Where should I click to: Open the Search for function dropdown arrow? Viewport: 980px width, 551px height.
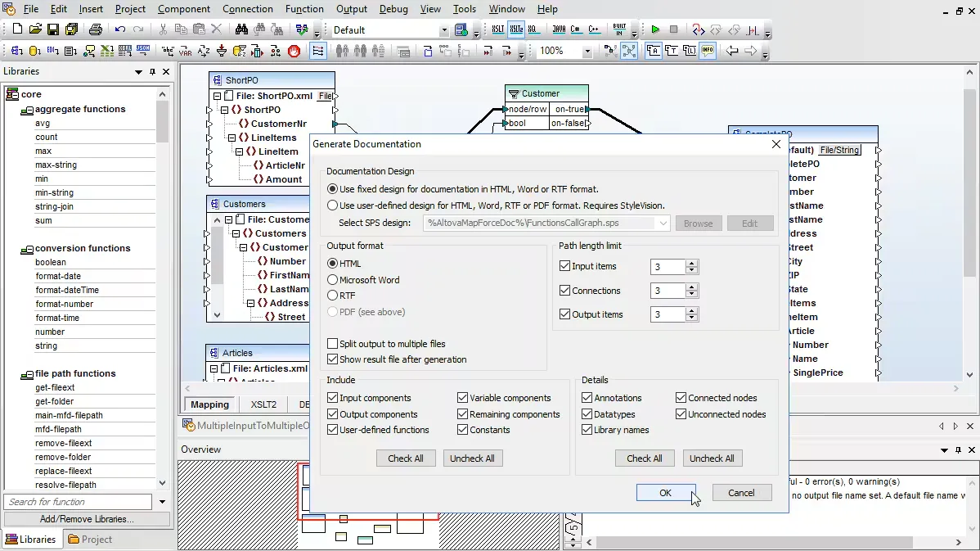(162, 502)
